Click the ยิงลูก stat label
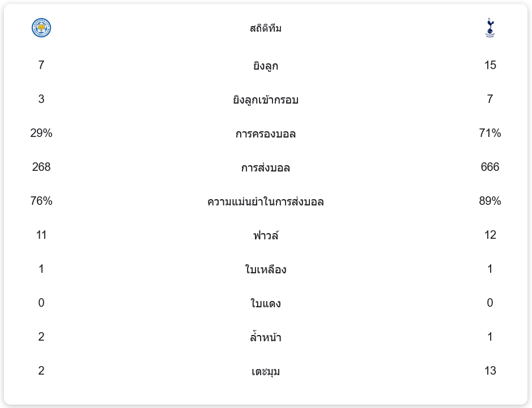This screenshot has height=408, width=532. (266, 66)
